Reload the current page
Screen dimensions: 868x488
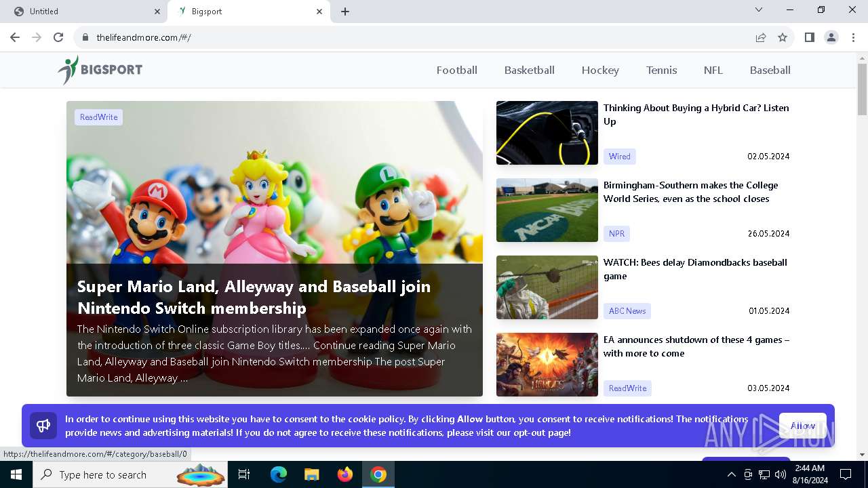point(58,37)
